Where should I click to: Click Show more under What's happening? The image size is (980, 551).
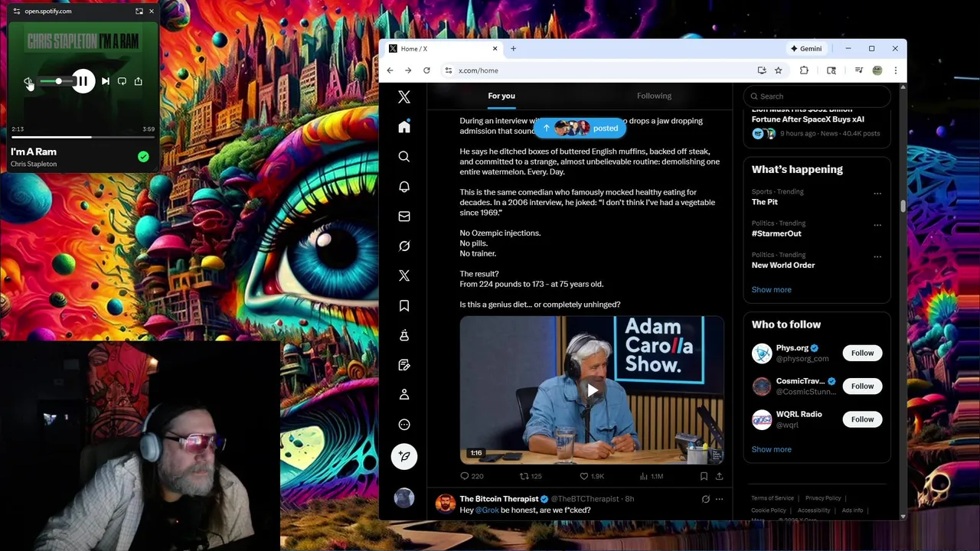click(771, 290)
